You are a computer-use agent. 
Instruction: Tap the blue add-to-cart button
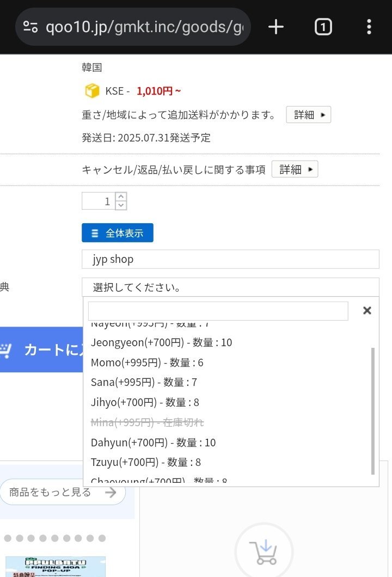coord(41,349)
